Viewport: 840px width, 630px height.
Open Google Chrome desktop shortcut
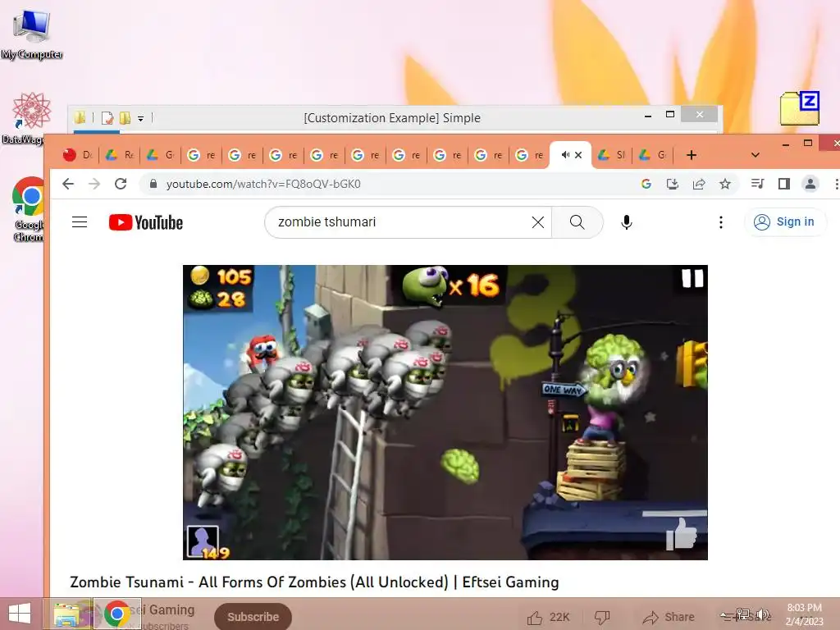[x=28, y=209]
